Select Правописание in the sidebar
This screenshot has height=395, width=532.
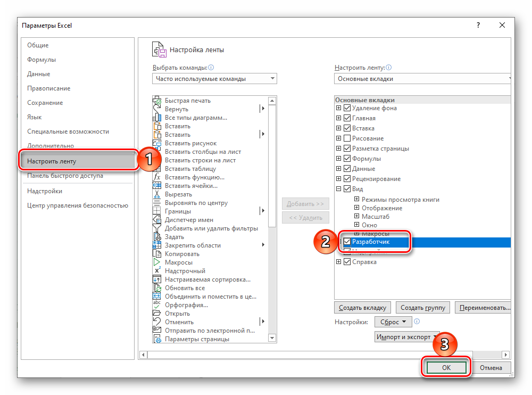coord(77,88)
